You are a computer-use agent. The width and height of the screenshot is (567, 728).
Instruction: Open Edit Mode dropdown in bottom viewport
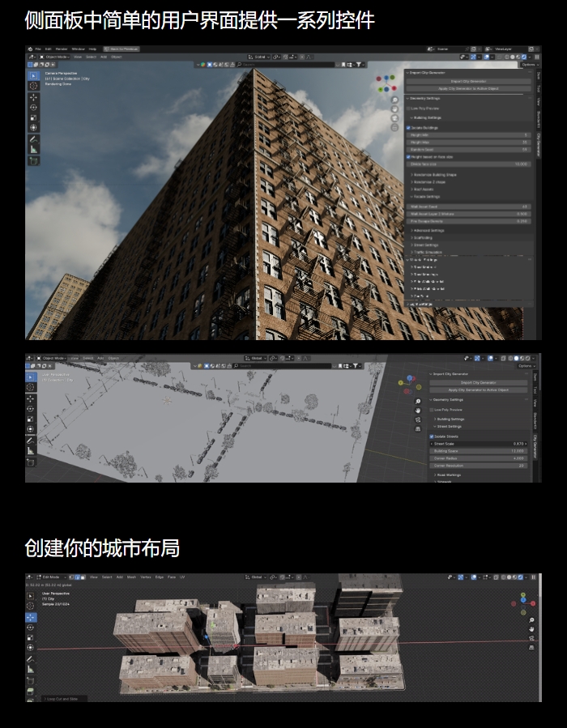coord(52,577)
